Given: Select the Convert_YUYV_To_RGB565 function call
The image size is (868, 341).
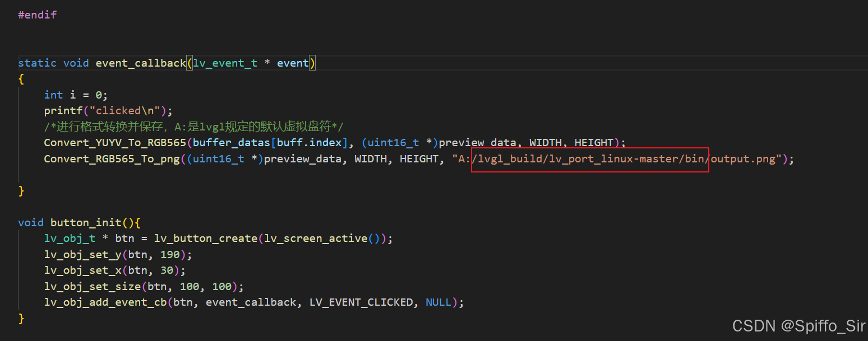Looking at the screenshot, I should (x=116, y=143).
